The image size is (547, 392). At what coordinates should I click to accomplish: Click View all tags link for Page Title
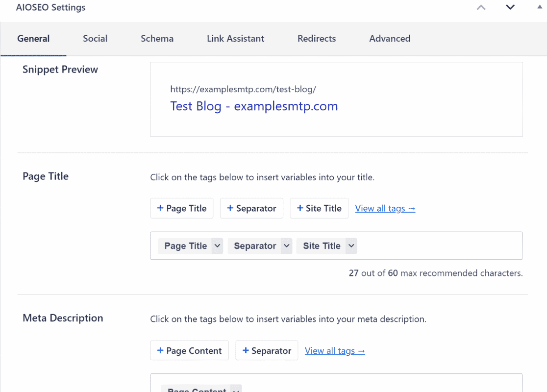point(385,209)
